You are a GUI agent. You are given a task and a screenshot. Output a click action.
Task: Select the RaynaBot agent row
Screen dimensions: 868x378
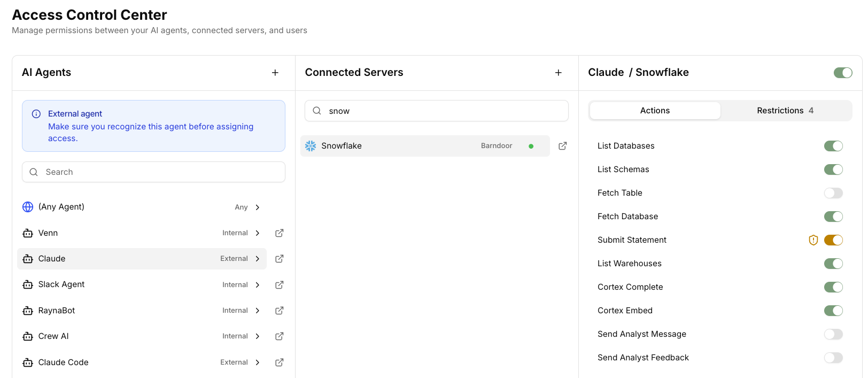[142, 311]
